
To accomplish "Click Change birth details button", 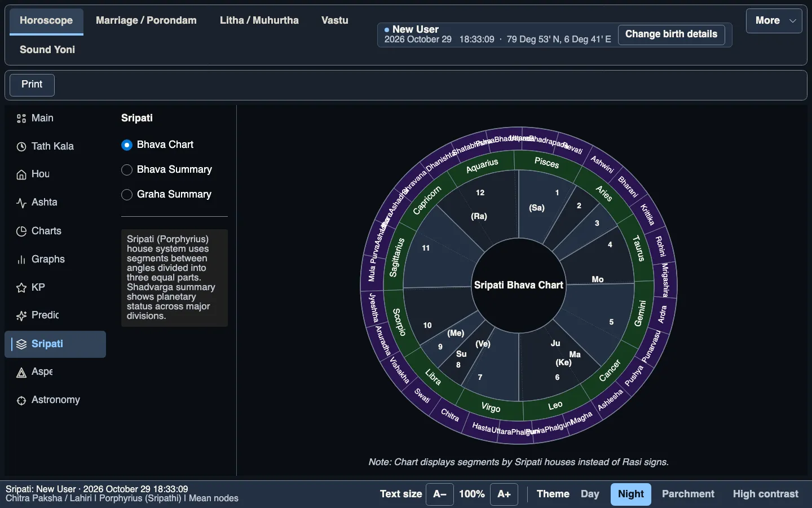I will coord(671,34).
